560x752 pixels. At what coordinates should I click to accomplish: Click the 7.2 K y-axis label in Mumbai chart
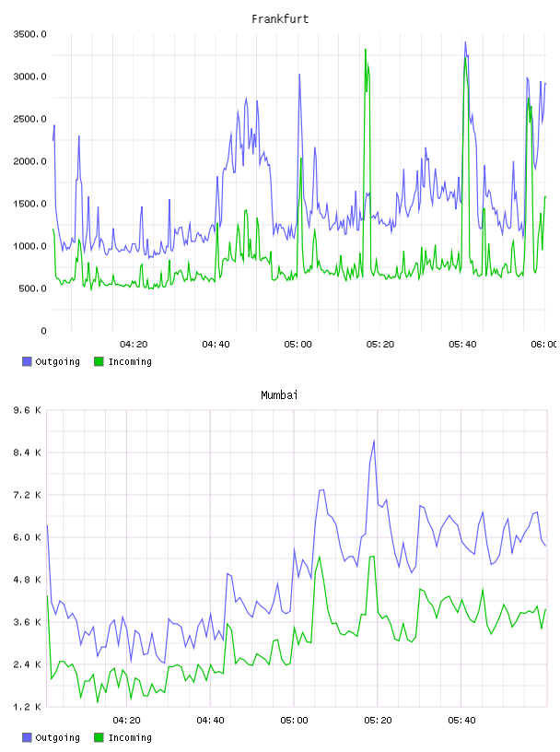(28, 495)
